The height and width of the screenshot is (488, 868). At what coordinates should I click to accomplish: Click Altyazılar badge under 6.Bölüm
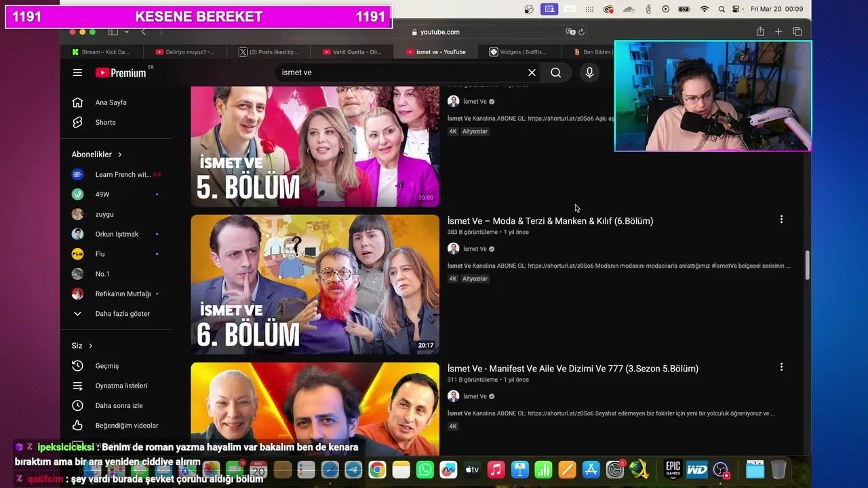pos(475,279)
